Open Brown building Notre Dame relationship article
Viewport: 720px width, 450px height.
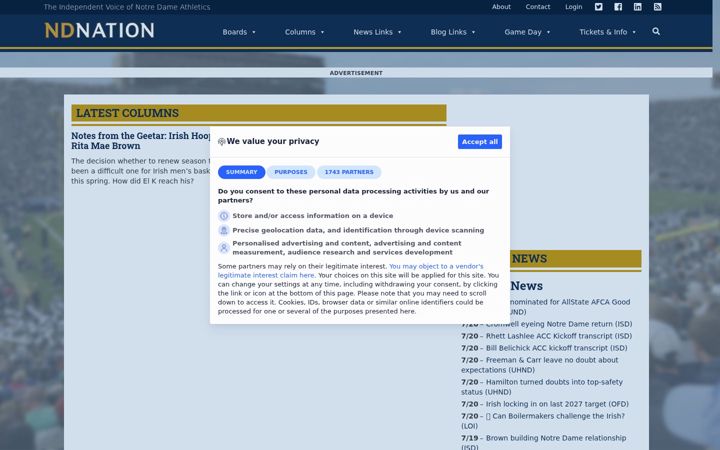click(544, 442)
